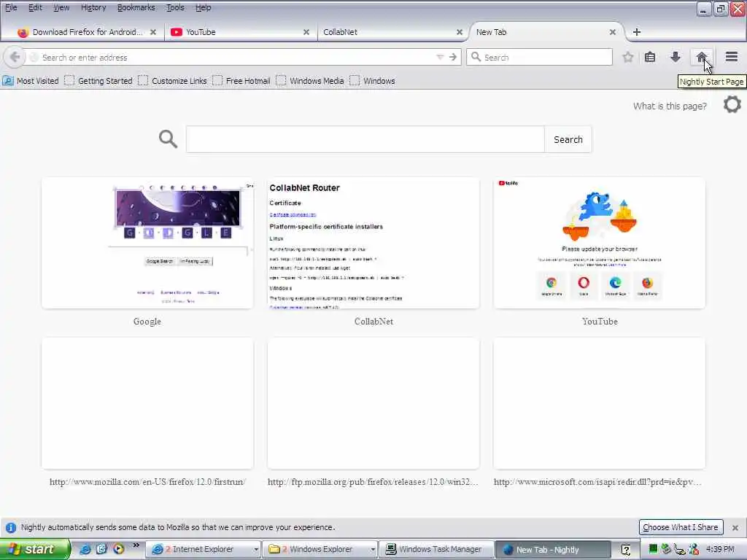Expand Internet Explorer taskbar group

click(x=256, y=550)
